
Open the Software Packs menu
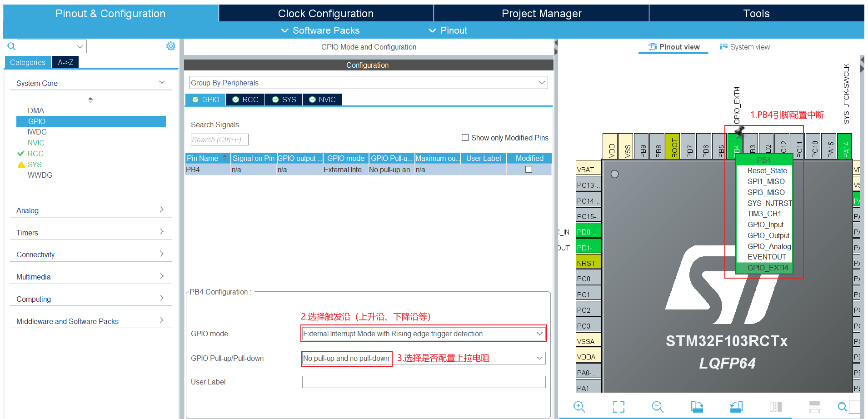(320, 30)
